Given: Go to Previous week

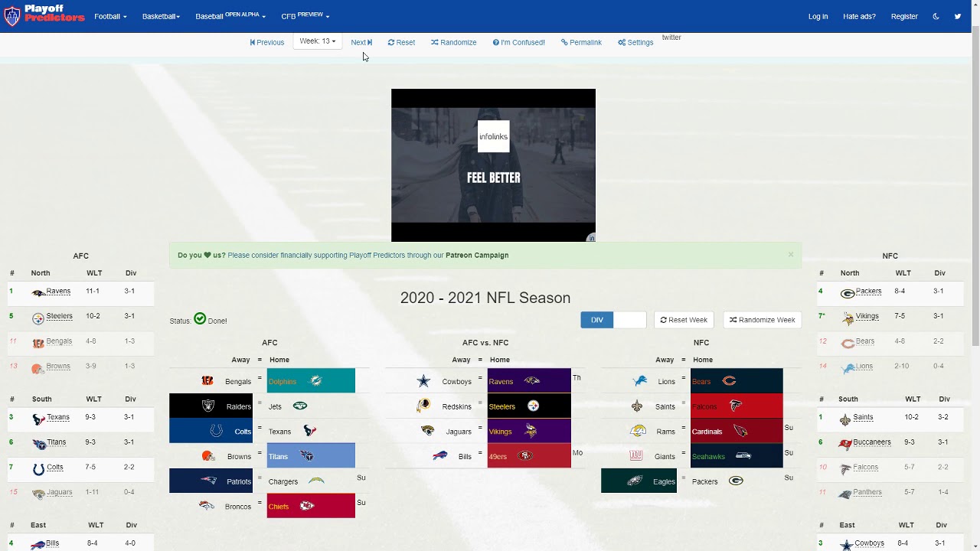Looking at the screenshot, I should tap(267, 42).
